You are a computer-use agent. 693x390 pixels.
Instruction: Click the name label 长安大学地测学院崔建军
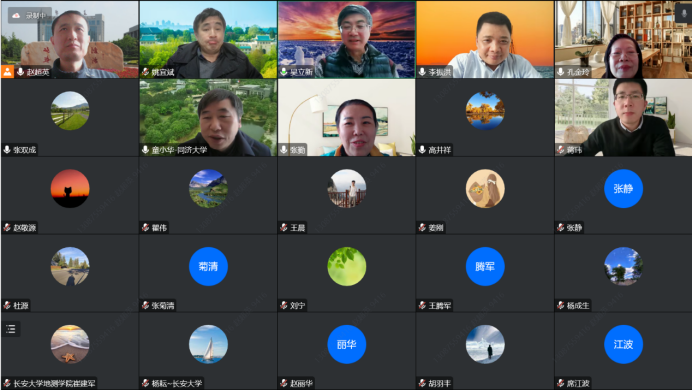(54, 383)
